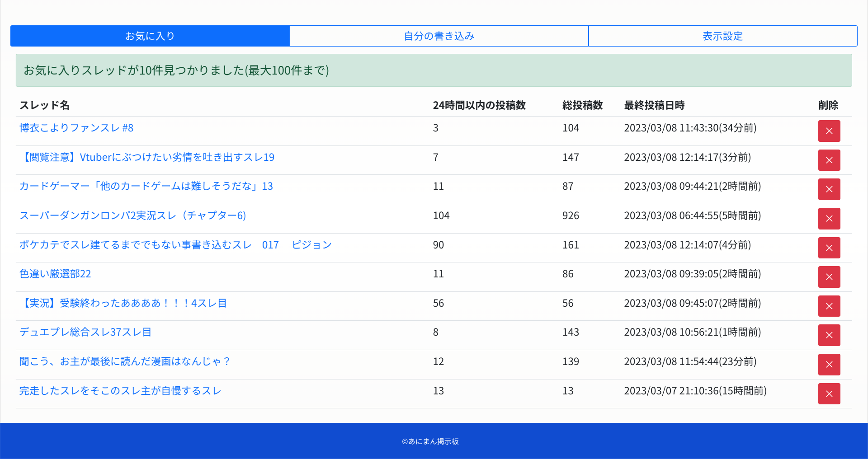This screenshot has height=459, width=868.
Task: Delete the 最後に読んだ漫画 thread row
Action: pyautogui.click(x=829, y=365)
